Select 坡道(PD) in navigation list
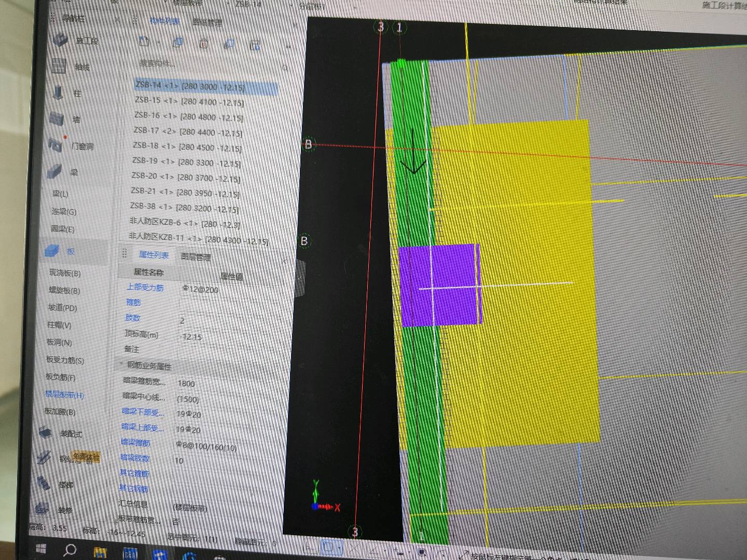This screenshot has width=747, height=560. pos(62,307)
